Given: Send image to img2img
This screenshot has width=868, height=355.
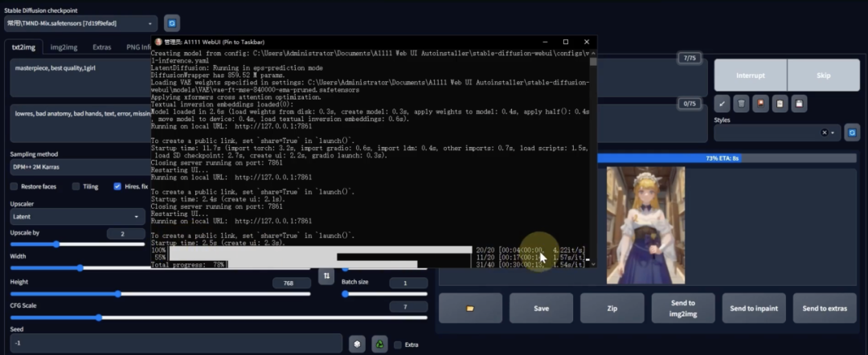Looking at the screenshot, I should [x=683, y=308].
